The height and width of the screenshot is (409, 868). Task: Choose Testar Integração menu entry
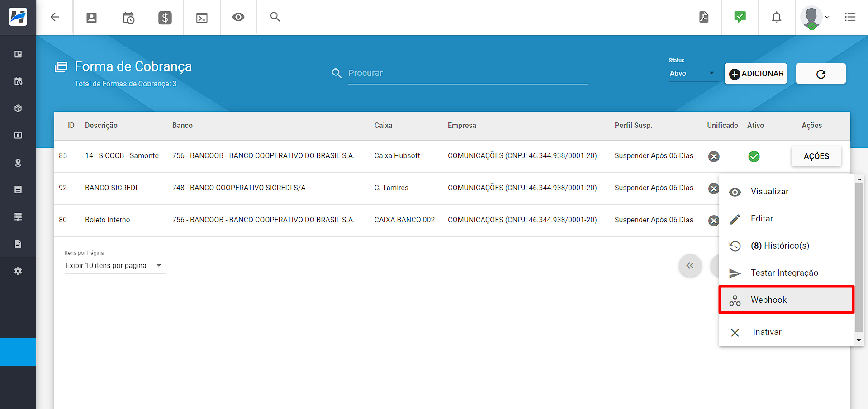tap(787, 273)
